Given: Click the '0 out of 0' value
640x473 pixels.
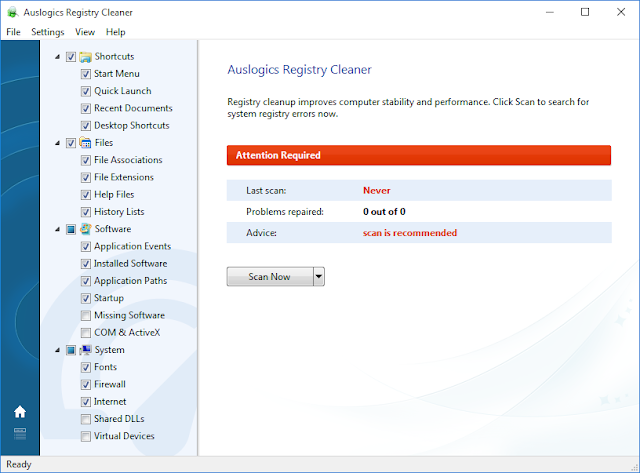Looking at the screenshot, I should pyautogui.click(x=384, y=211).
